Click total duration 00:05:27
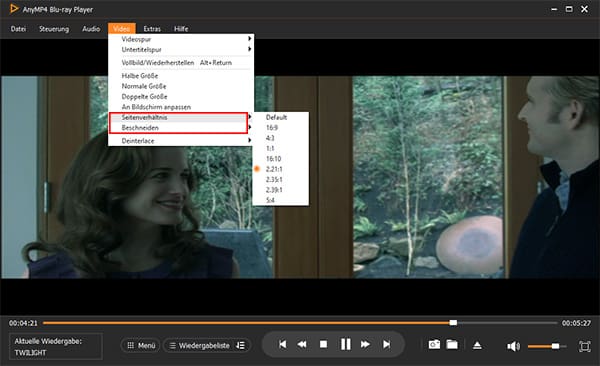 576,323
